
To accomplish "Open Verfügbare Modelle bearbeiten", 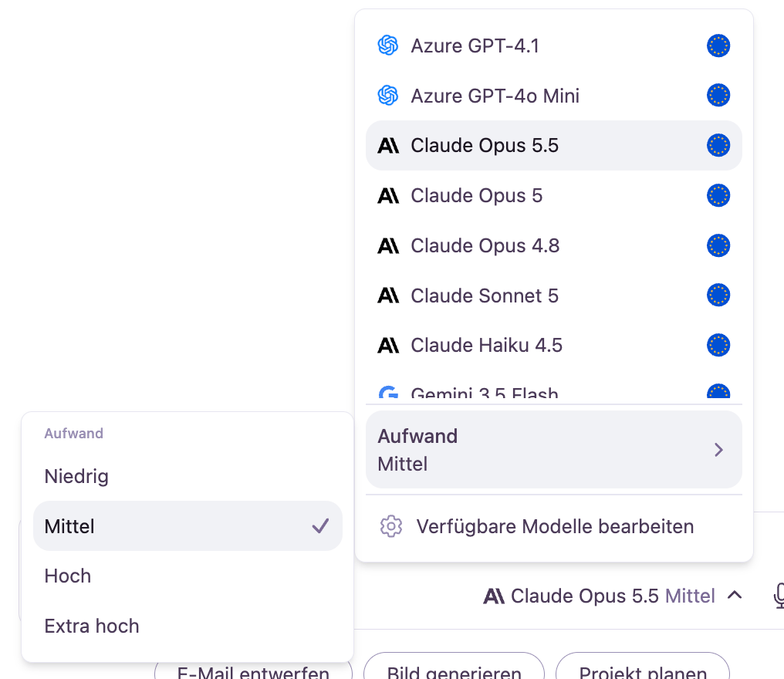I will 554,526.
